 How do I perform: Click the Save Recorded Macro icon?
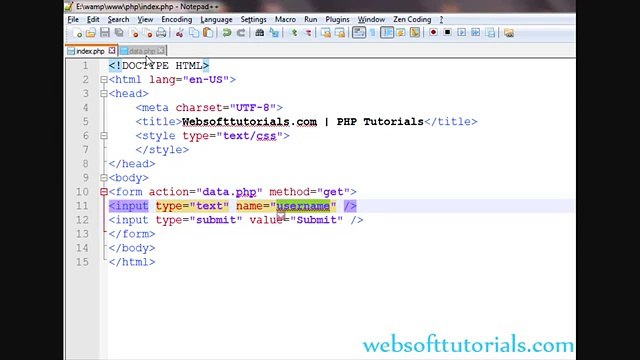coord(490,33)
